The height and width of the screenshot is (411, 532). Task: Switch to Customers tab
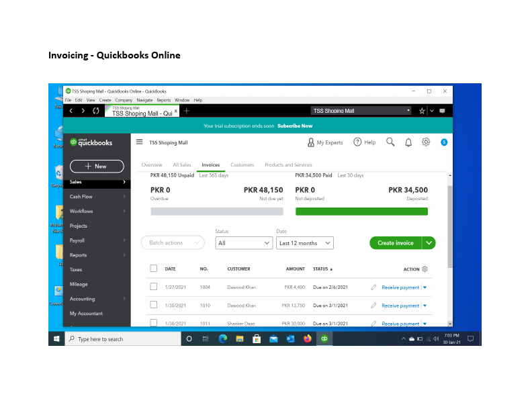(x=242, y=165)
